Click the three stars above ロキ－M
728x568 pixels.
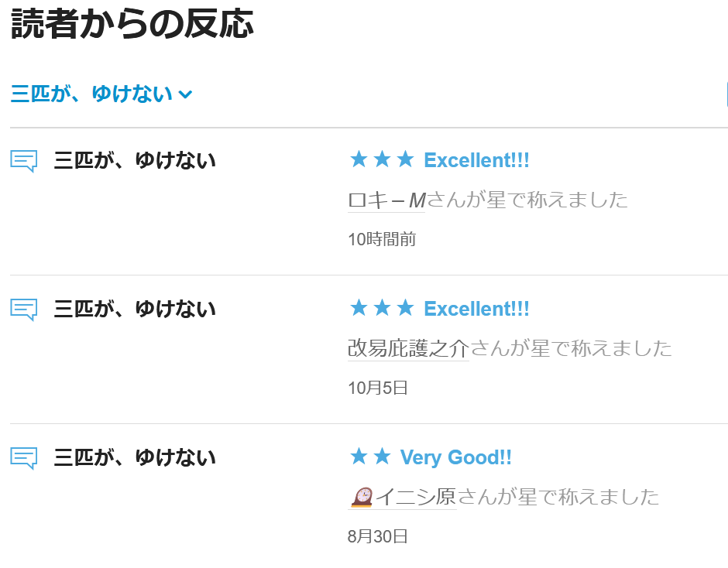[382, 160]
